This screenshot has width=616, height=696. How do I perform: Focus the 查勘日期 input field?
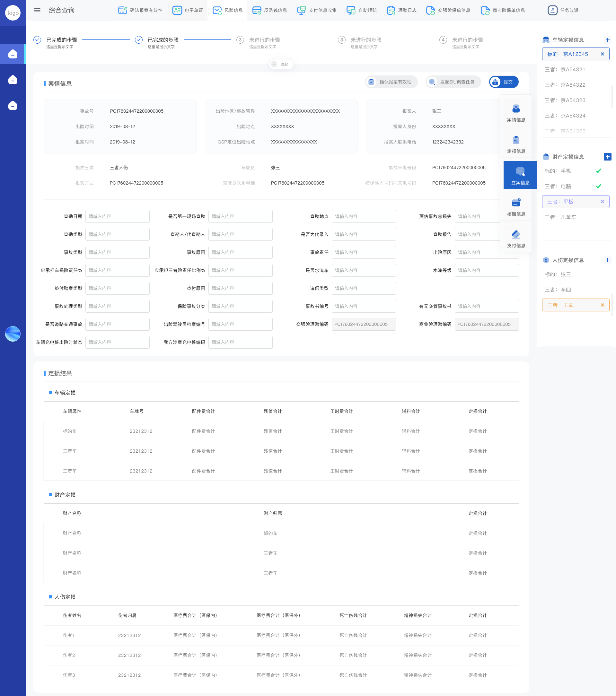coord(117,216)
